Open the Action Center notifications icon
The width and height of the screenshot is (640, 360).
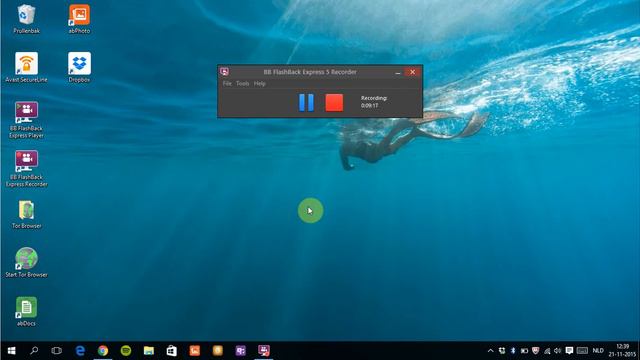[569, 351]
